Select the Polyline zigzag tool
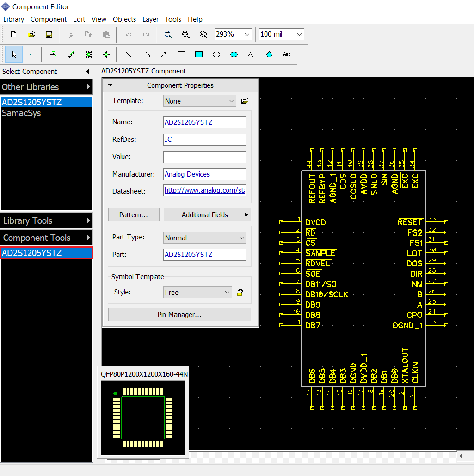474x476 pixels. pos(251,55)
